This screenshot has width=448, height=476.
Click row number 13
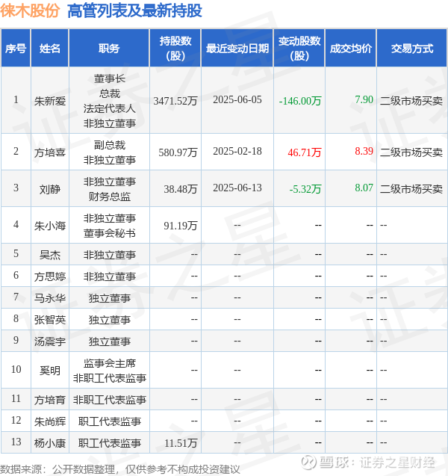point(16,442)
